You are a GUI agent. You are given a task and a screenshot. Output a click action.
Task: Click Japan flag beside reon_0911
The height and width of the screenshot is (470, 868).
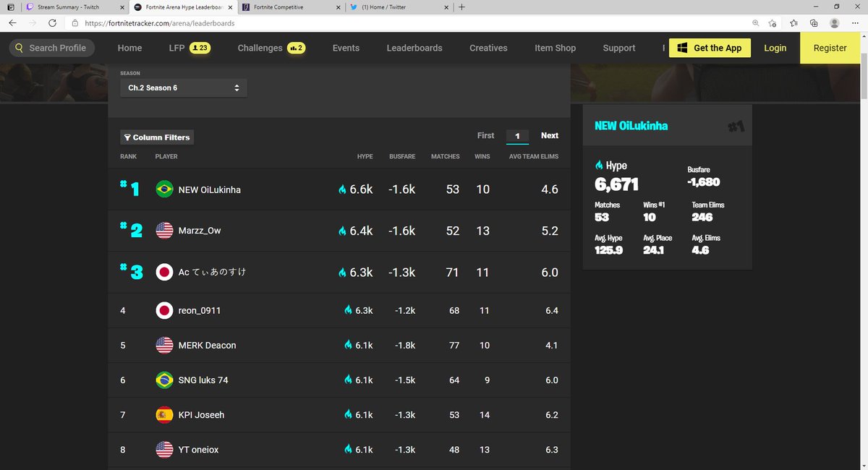165,310
